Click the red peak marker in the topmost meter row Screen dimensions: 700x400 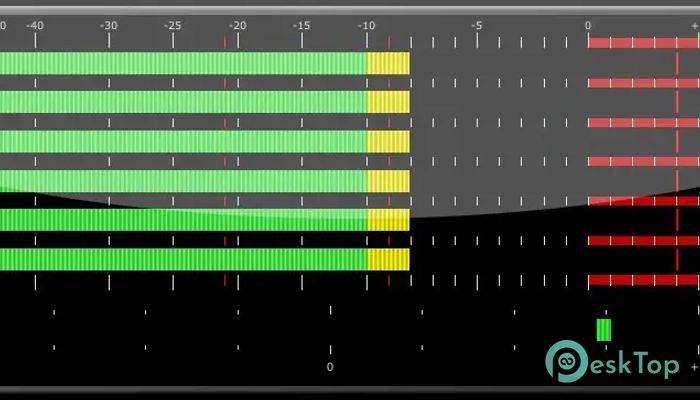click(x=677, y=63)
